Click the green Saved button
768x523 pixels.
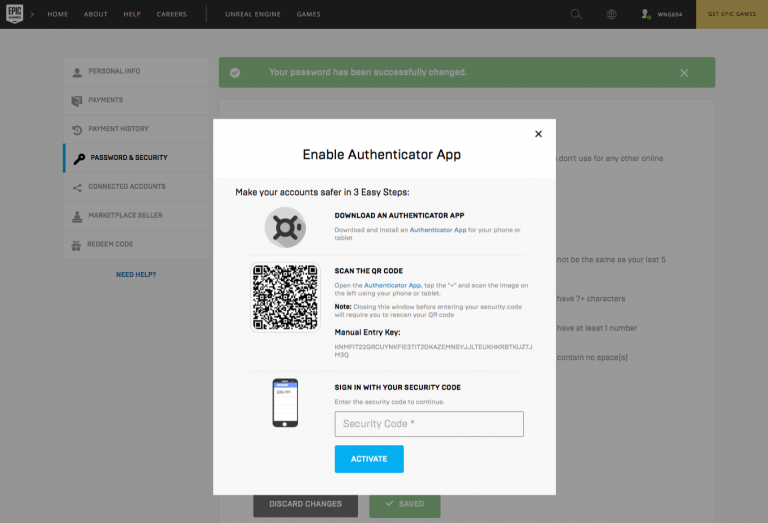pyautogui.click(x=405, y=504)
